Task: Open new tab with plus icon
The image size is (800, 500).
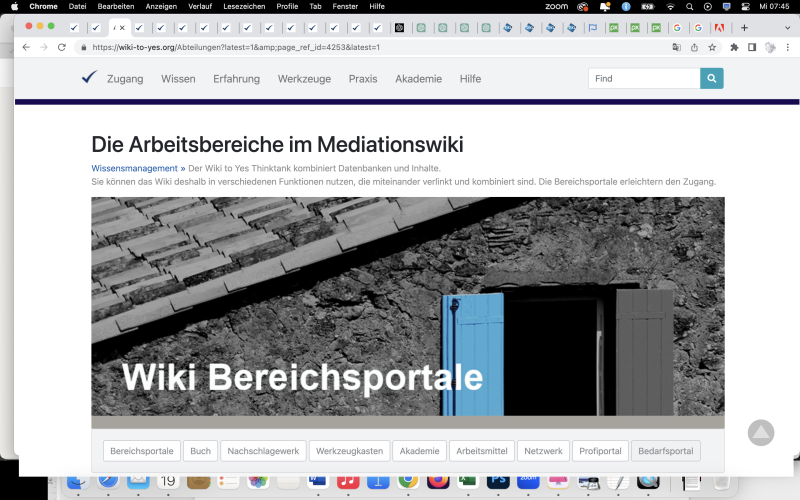Action: [744, 28]
